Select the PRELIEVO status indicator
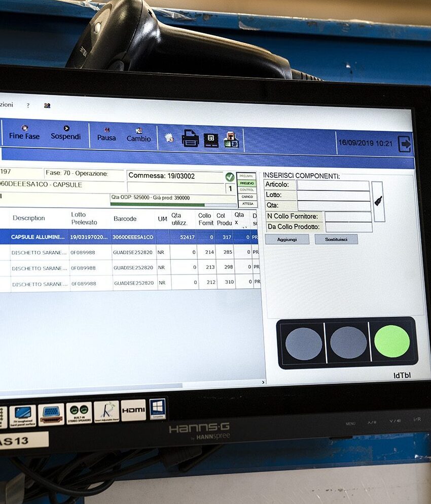This screenshot has width=431, height=504. tap(247, 183)
